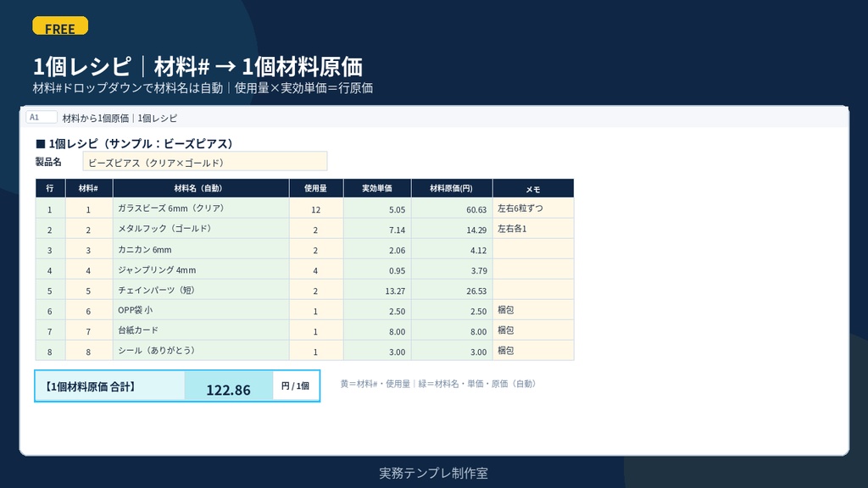Click unit price 5.05
Image resolution: width=868 pixels, height=488 pixels.
point(377,208)
